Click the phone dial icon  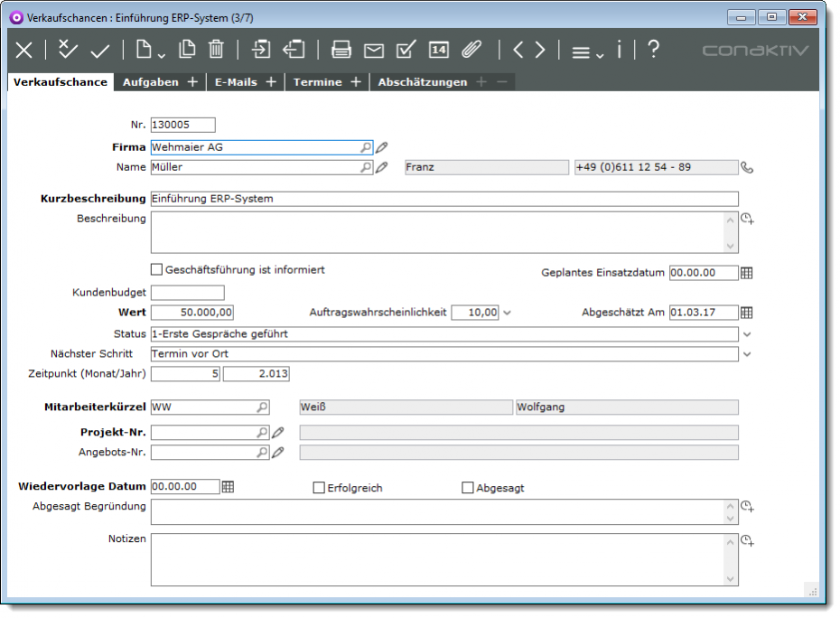coord(746,167)
